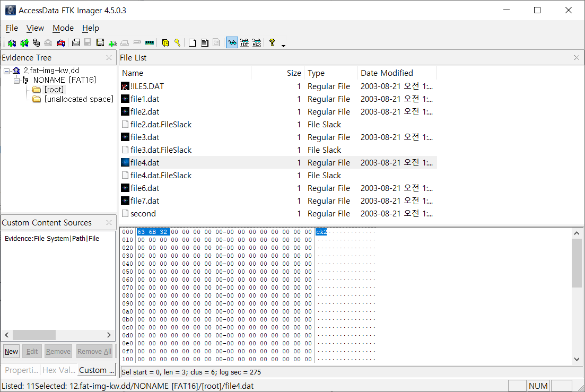Close the Custom Content Sources panel
The image size is (585, 392).
(x=109, y=222)
